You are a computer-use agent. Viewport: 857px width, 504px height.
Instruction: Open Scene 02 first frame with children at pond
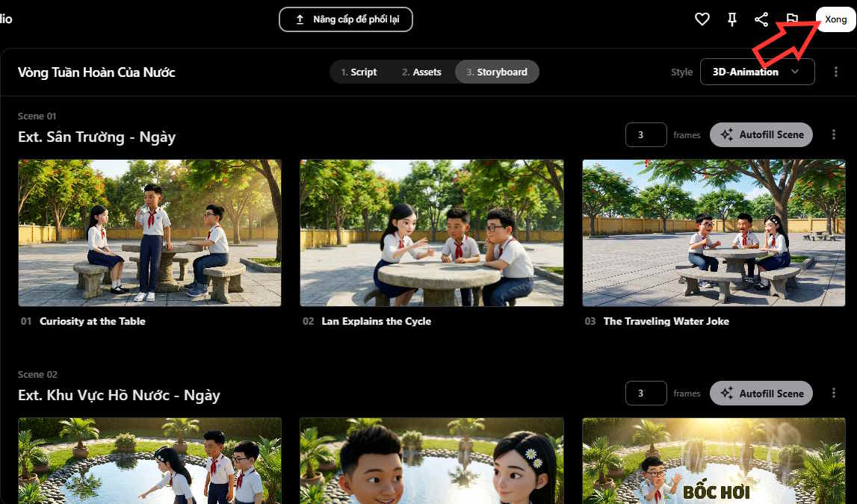click(149, 461)
